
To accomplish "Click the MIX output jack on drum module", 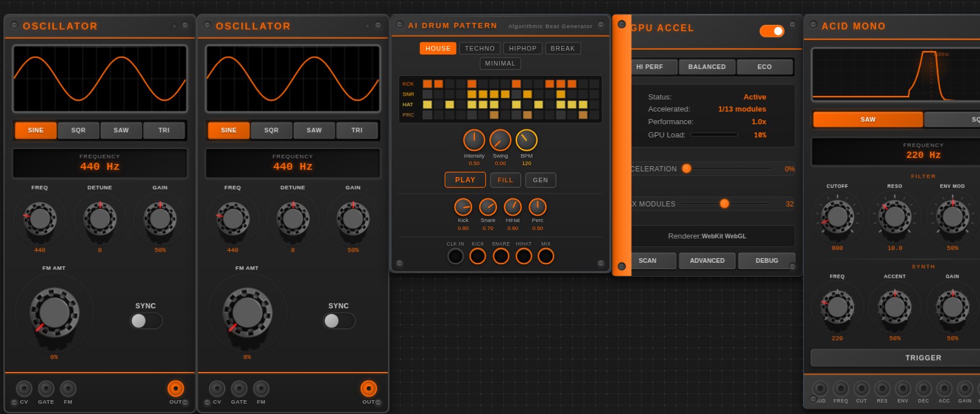I will (x=546, y=256).
